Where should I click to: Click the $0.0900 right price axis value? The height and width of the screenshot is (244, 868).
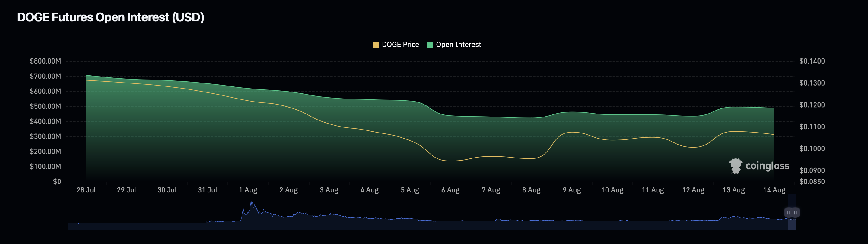click(x=812, y=170)
